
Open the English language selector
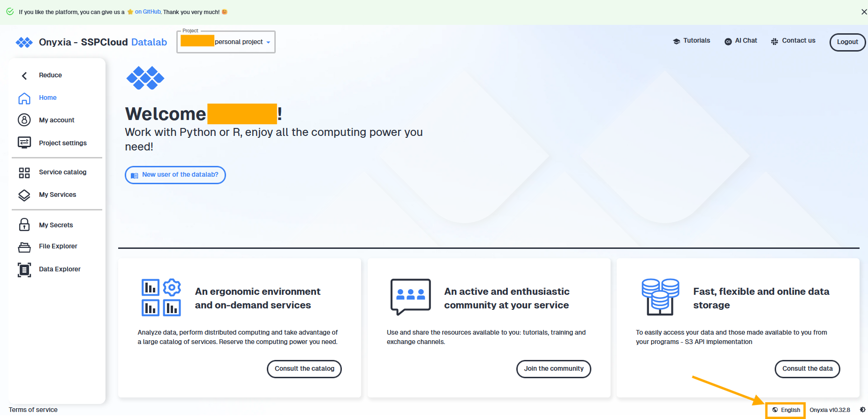coord(786,410)
